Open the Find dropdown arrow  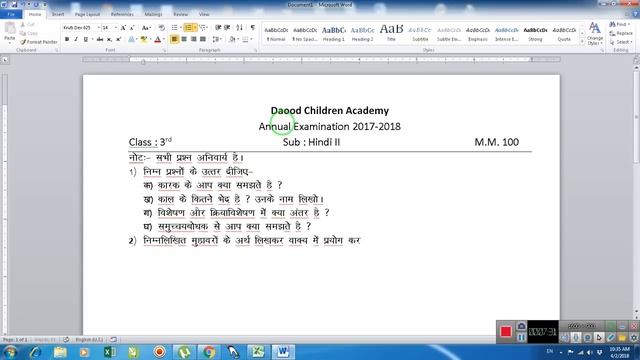630,24
